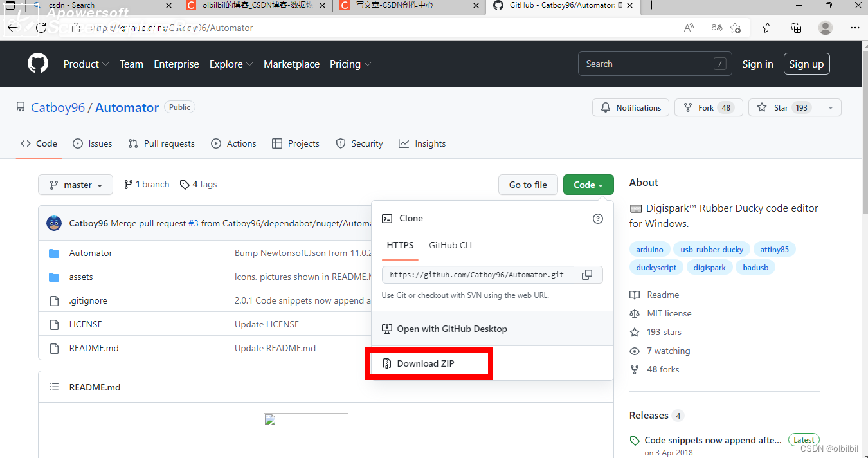The height and width of the screenshot is (458, 868).
Task: Open the master branch dropdown
Action: [75, 185]
